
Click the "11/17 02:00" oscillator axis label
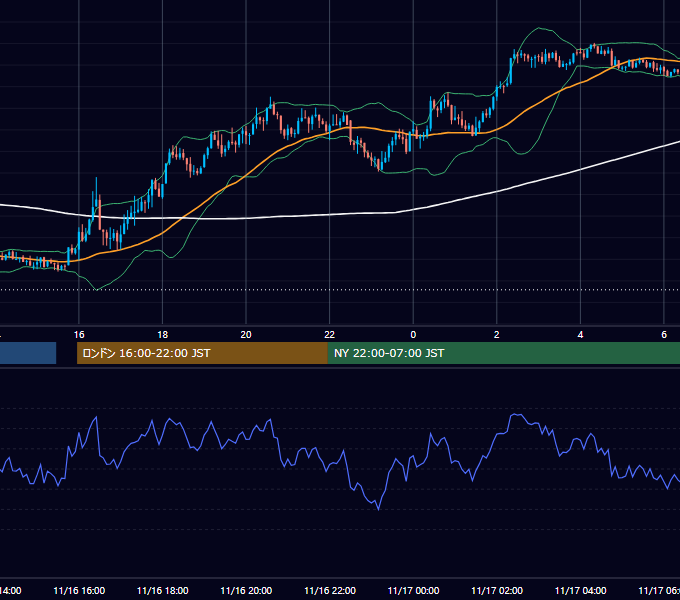(497, 590)
